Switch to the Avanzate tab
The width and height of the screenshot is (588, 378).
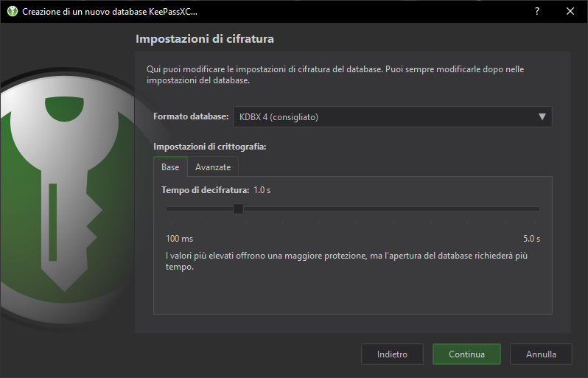[x=213, y=167]
